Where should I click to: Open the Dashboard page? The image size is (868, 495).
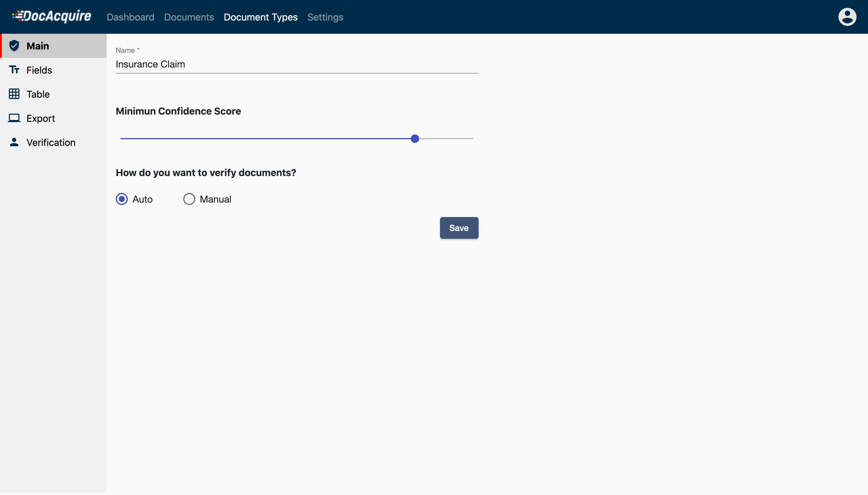130,17
